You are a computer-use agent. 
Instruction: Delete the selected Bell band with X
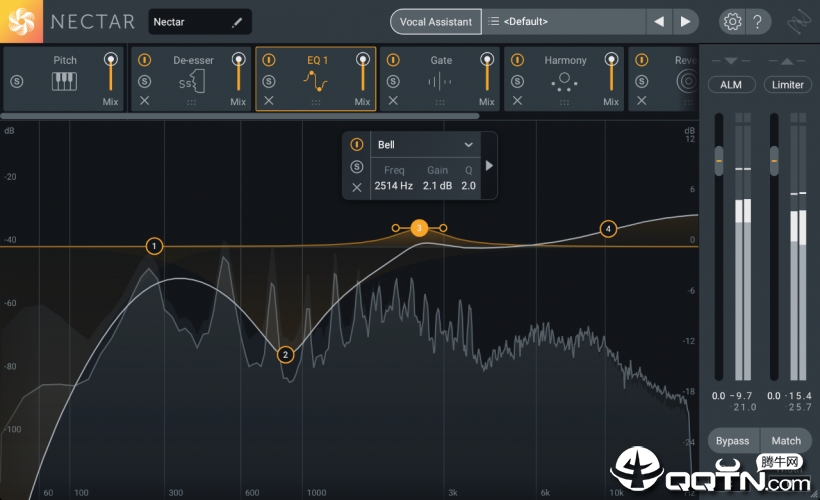pos(357,187)
